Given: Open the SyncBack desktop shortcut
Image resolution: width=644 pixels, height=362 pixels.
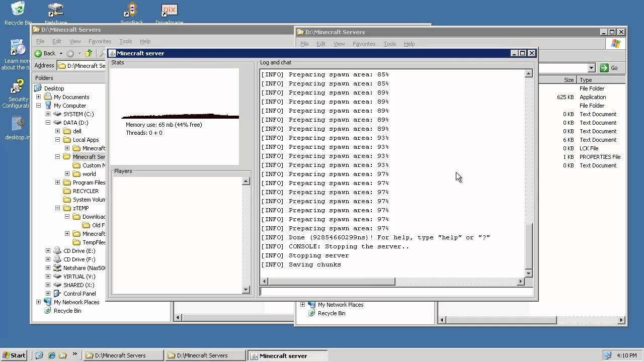Looking at the screenshot, I should [x=131, y=14].
